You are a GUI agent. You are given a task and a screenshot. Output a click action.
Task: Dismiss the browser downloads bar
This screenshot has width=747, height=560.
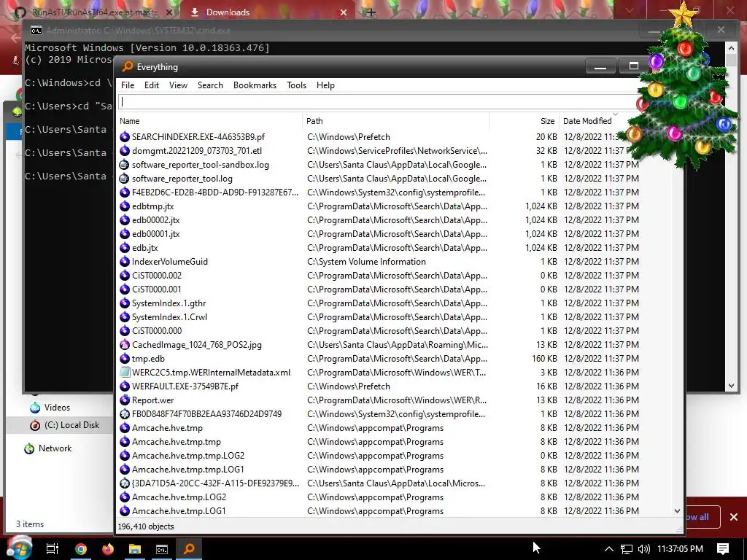734,517
